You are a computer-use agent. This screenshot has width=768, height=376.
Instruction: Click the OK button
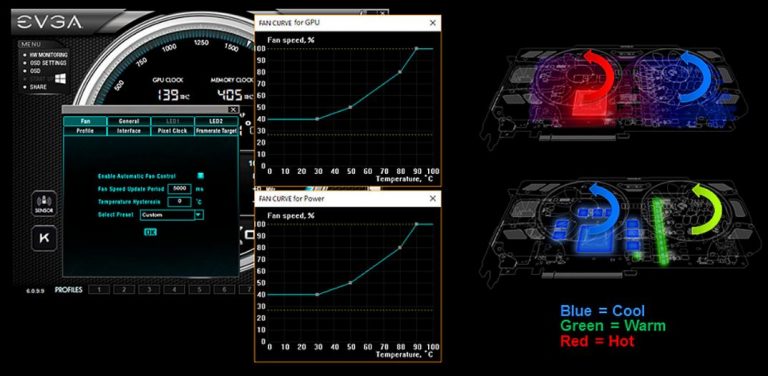pyautogui.click(x=150, y=232)
